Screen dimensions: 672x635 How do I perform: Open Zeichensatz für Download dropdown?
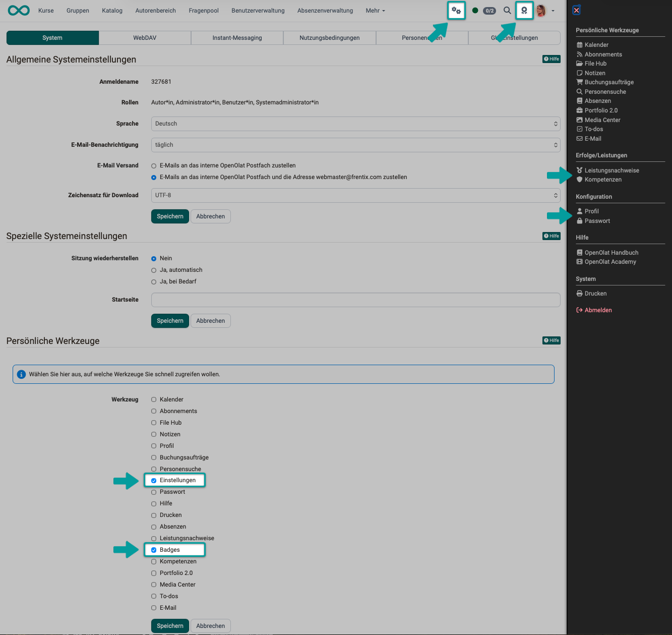coord(355,195)
